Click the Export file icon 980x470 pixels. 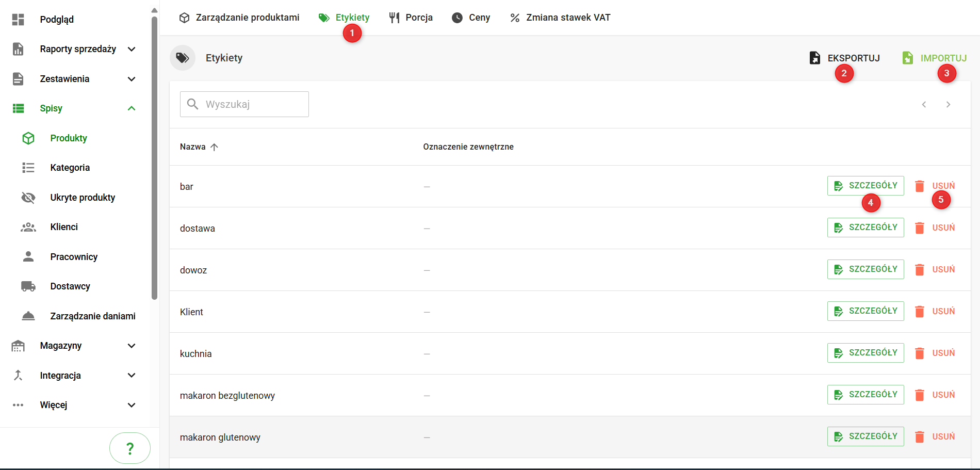[x=814, y=58]
